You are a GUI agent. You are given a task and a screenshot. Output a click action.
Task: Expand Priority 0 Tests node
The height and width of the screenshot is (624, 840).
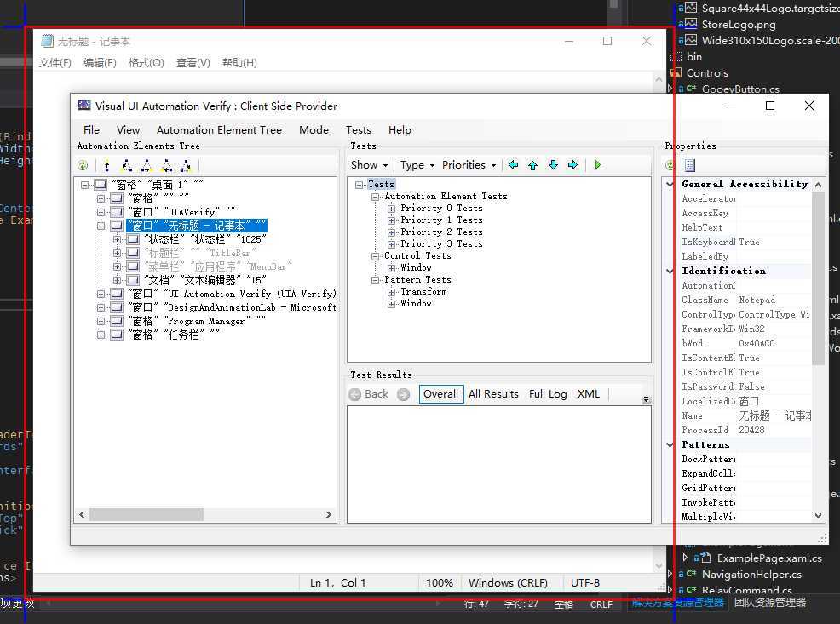click(392, 209)
